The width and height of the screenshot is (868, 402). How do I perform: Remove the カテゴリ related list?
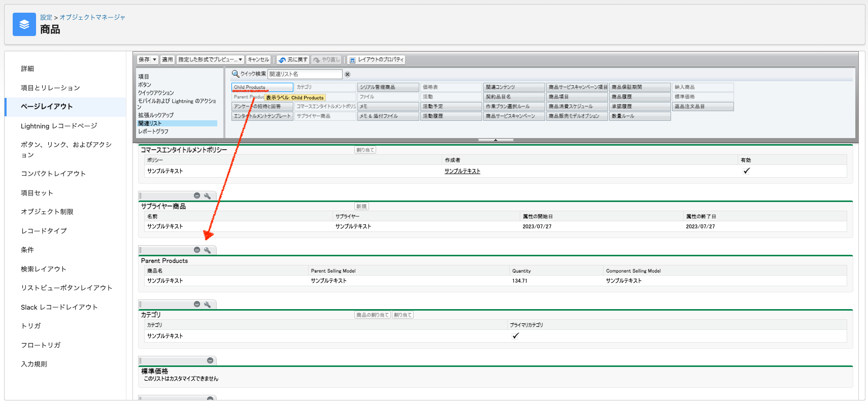click(x=197, y=305)
